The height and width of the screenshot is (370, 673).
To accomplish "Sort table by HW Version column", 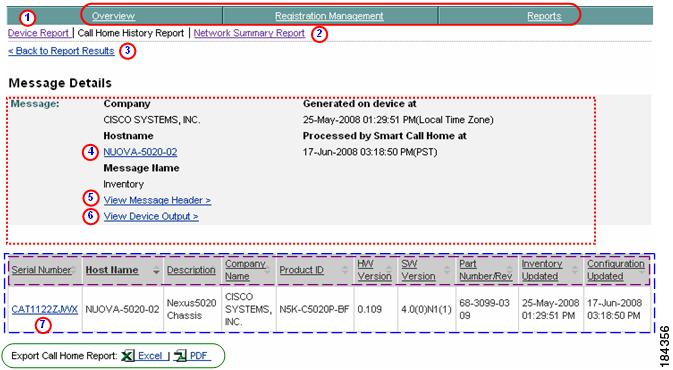I will 374,270.
